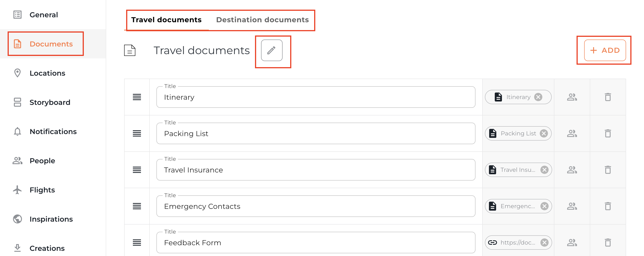Click the trash icon for Travel Insurance
Image resolution: width=644 pixels, height=256 pixels.
point(607,170)
